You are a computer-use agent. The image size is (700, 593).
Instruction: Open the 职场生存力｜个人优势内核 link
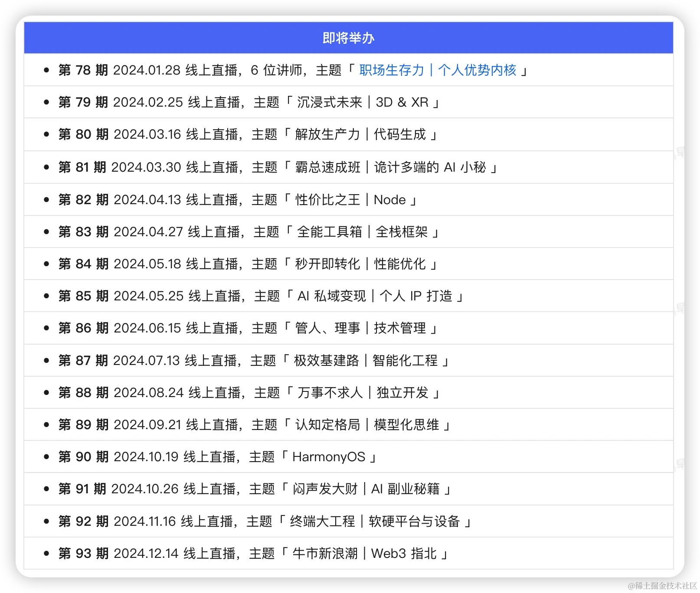click(438, 70)
